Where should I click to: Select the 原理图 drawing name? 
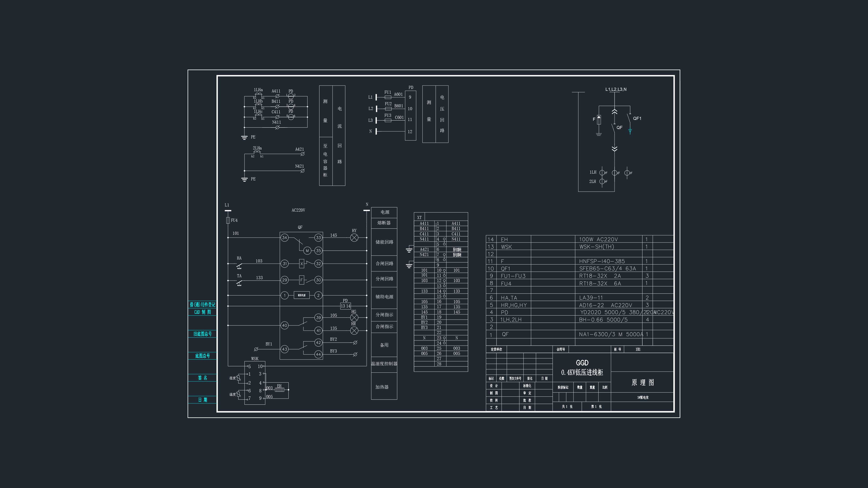coord(642,382)
